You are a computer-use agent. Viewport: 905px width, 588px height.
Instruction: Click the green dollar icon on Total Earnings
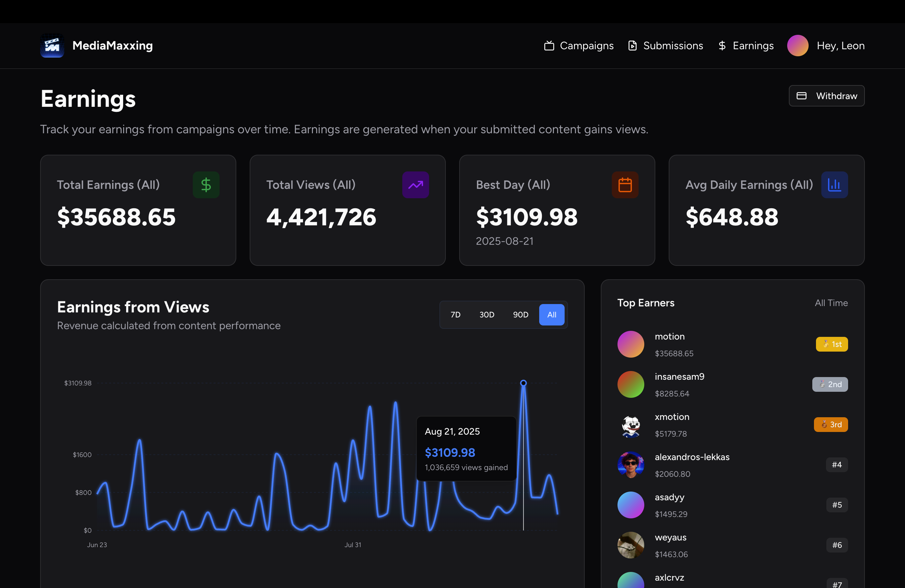[206, 185]
